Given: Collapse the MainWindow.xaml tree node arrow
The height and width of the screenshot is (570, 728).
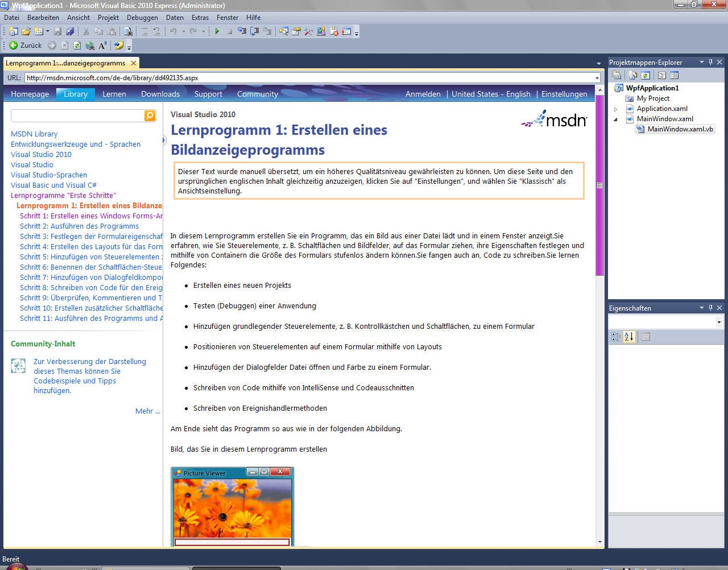Looking at the screenshot, I should coord(616,119).
